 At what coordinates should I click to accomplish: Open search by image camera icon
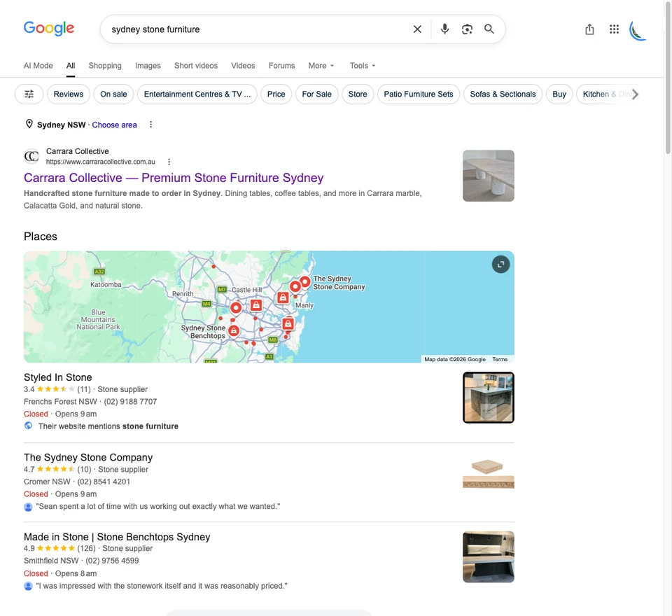[x=467, y=29]
